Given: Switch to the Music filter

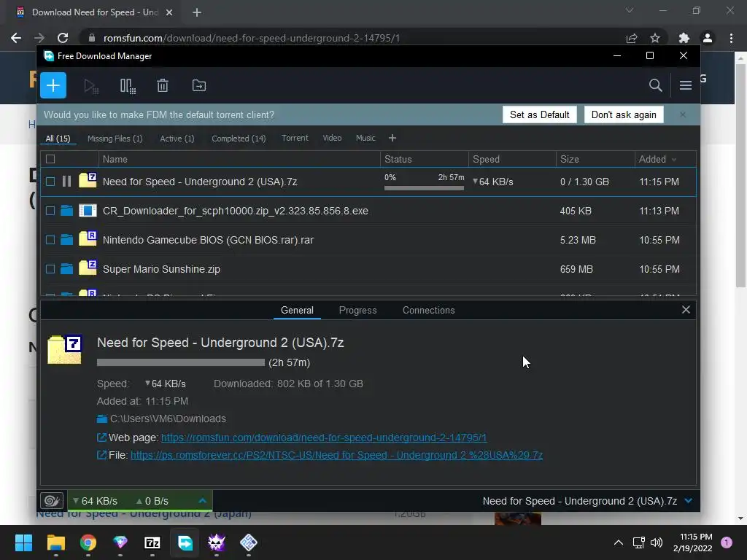Looking at the screenshot, I should pos(365,138).
